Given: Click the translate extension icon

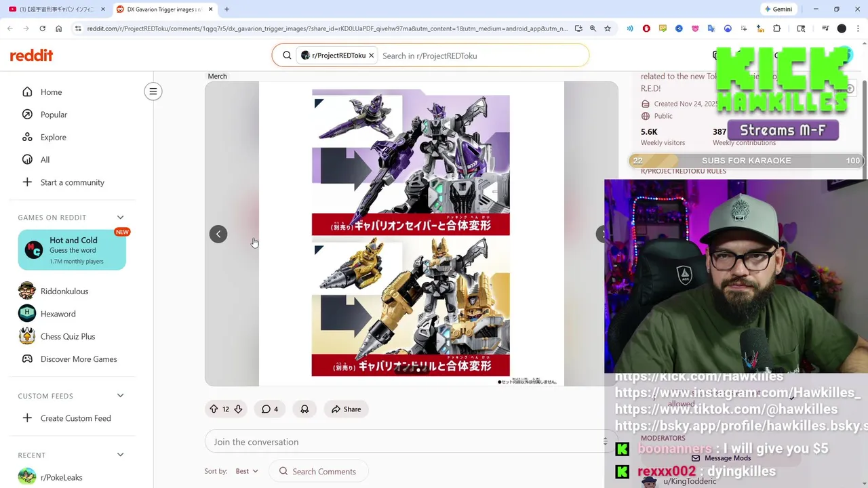Looking at the screenshot, I should tap(711, 28).
